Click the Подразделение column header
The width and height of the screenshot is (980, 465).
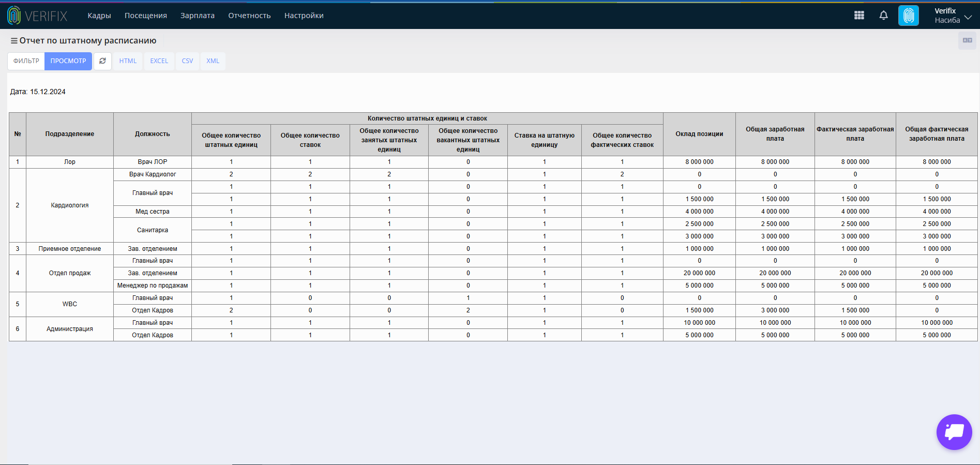[x=70, y=134]
